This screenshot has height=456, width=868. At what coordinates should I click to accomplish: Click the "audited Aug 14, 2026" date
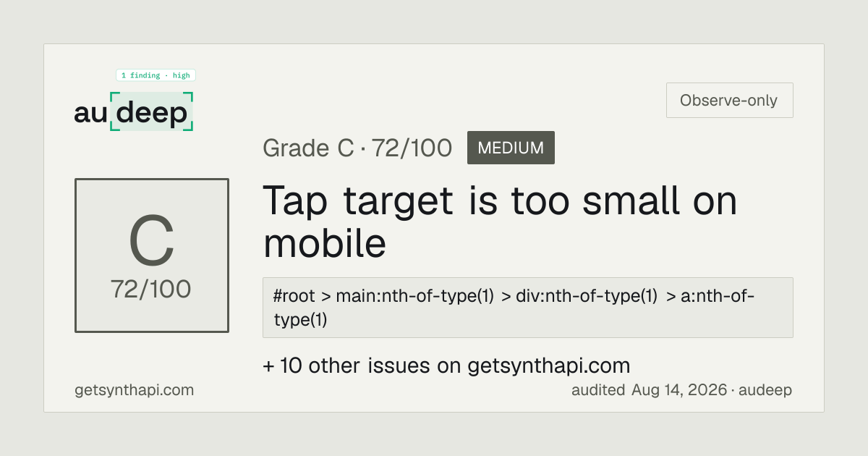[x=649, y=390]
